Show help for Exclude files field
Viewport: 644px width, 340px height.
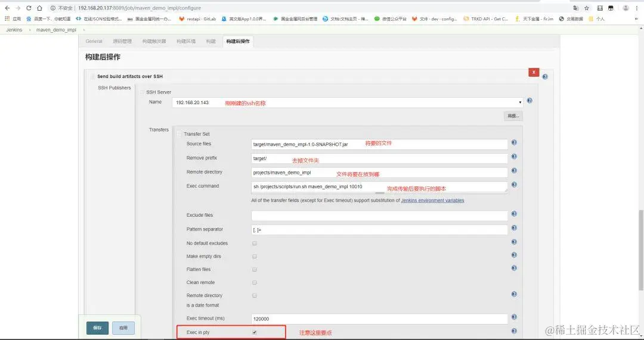coord(514,214)
